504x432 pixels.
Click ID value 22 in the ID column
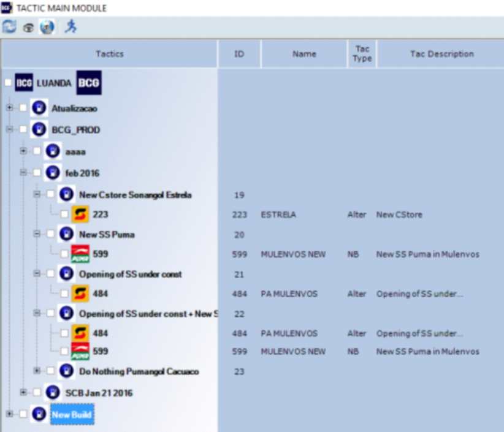click(x=239, y=314)
